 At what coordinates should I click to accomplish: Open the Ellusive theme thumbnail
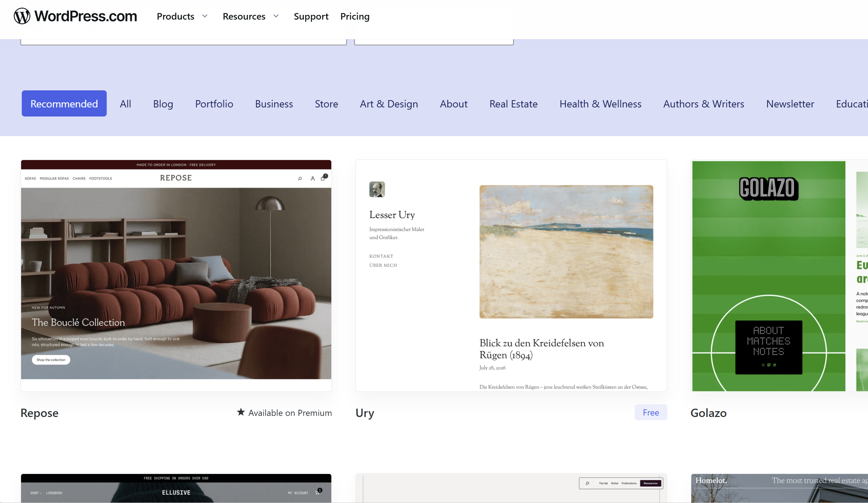[x=176, y=488]
